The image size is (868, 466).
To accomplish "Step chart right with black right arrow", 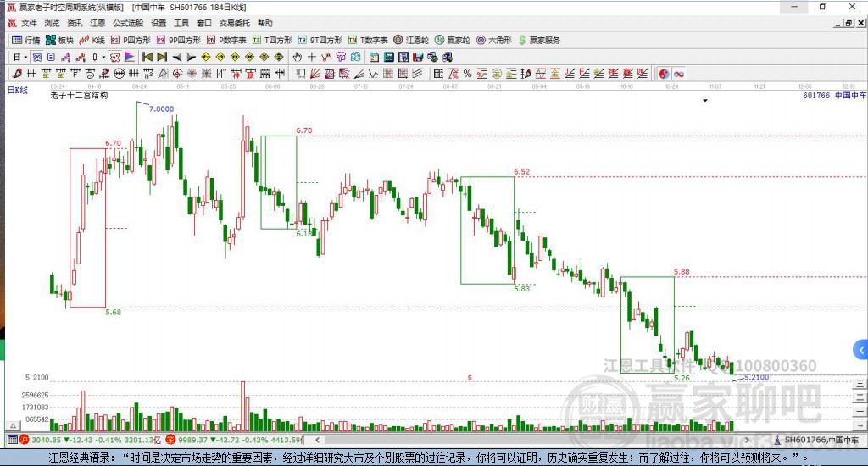I will [x=191, y=57].
